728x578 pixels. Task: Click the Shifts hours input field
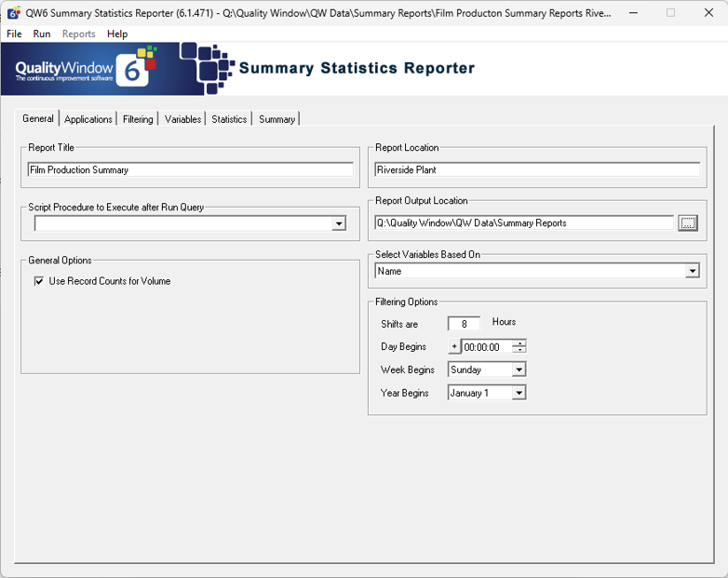coord(464,324)
